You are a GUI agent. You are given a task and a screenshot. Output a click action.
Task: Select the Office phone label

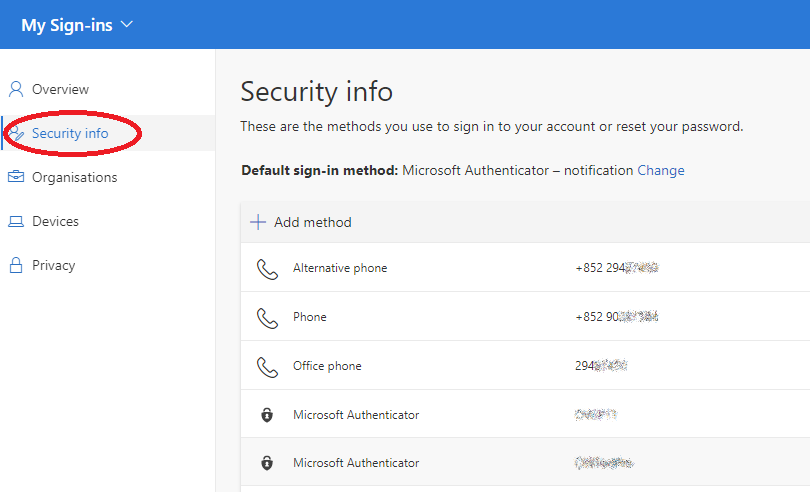(x=327, y=366)
